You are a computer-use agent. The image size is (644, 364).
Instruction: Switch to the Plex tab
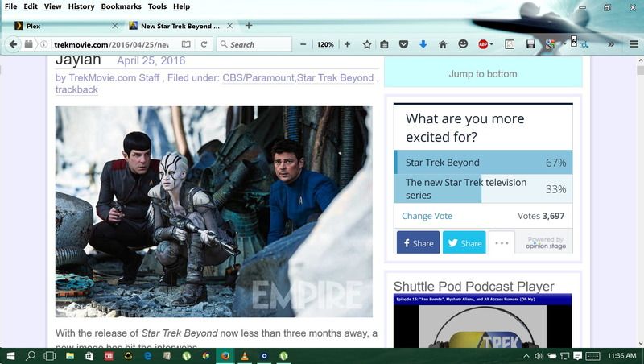[x=65, y=26]
